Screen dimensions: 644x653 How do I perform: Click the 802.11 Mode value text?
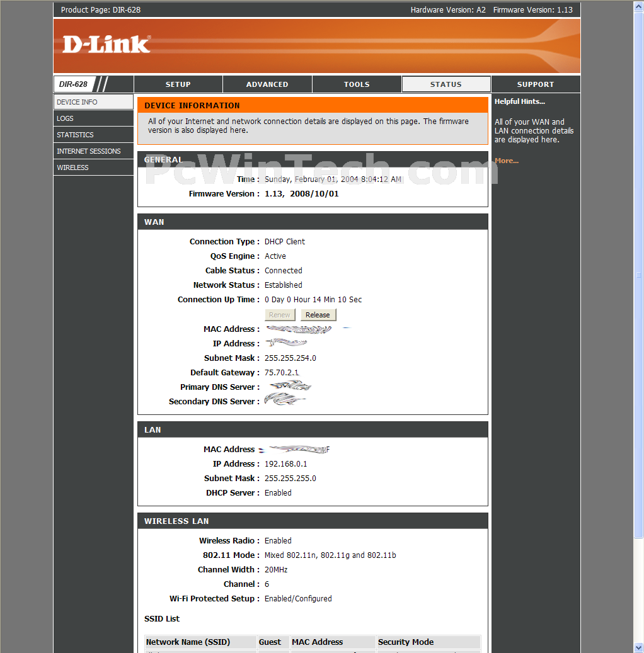330,555
